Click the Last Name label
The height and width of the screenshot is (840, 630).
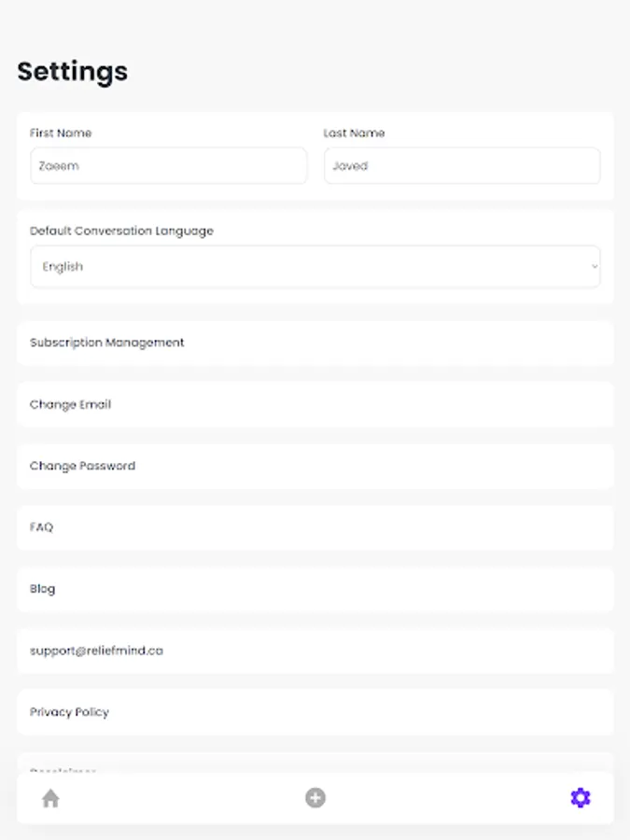(x=354, y=133)
